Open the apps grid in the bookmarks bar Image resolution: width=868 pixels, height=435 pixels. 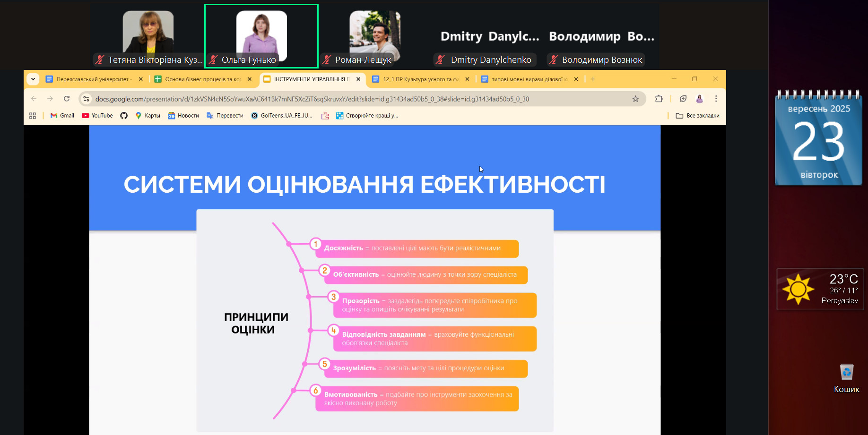coord(33,116)
